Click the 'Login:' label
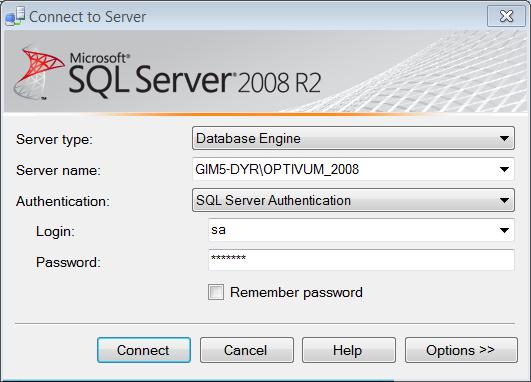This screenshot has height=382, width=531. tap(55, 232)
